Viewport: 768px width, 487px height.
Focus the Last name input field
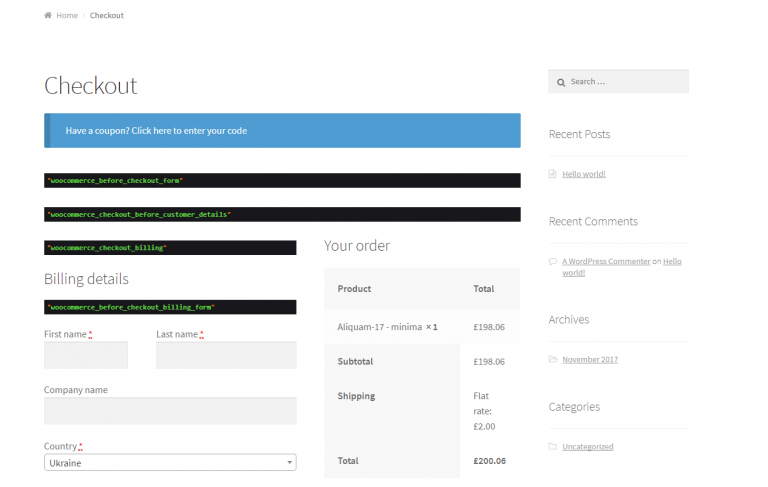click(x=226, y=355)
